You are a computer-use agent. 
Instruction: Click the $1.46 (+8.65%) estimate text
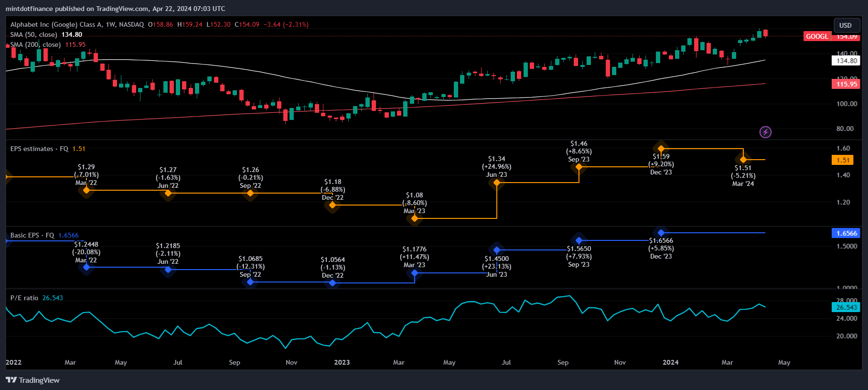pyautogui.click(x=579, y=152)
